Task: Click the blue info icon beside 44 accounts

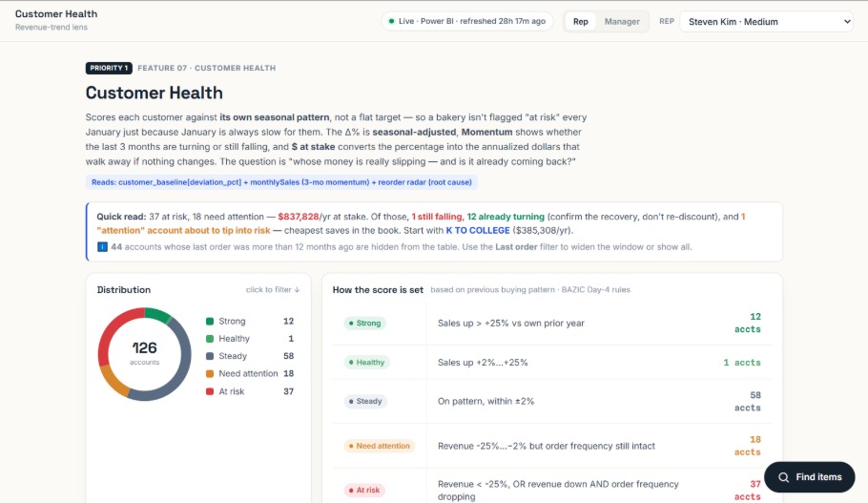Action: [x=102, y=247]
